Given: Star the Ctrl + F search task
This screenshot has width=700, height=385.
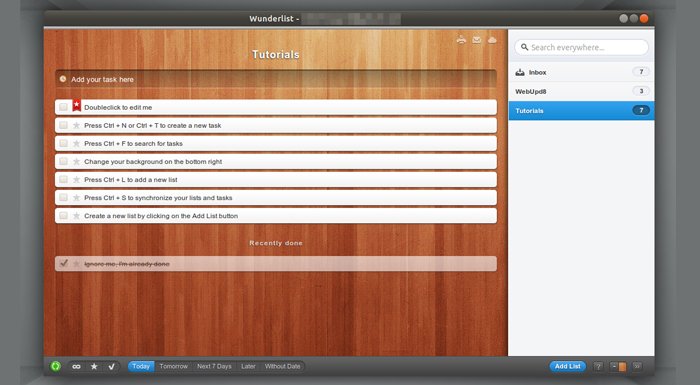Looking at the screenshot, I should pyautogui.click(x=76, y=143).
